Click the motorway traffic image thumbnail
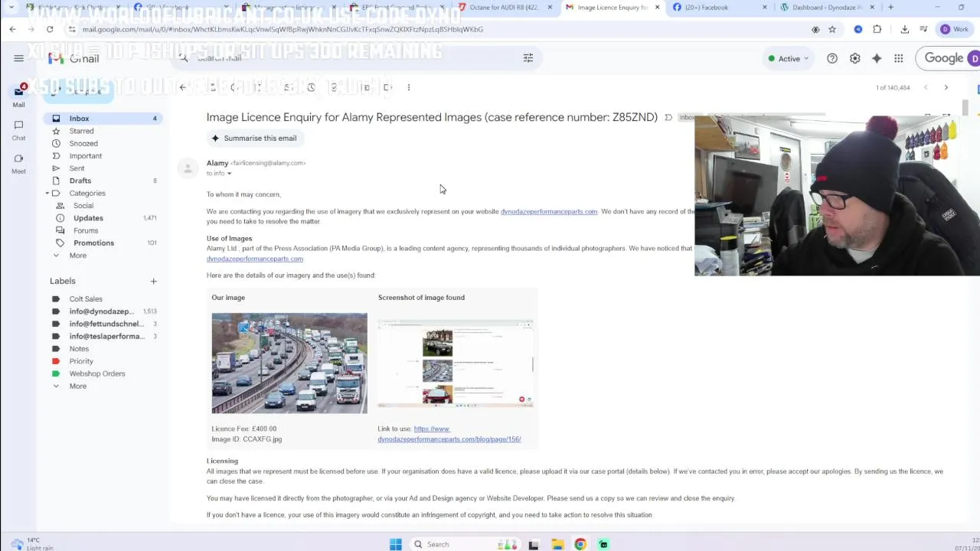 [x=289, y=363]
